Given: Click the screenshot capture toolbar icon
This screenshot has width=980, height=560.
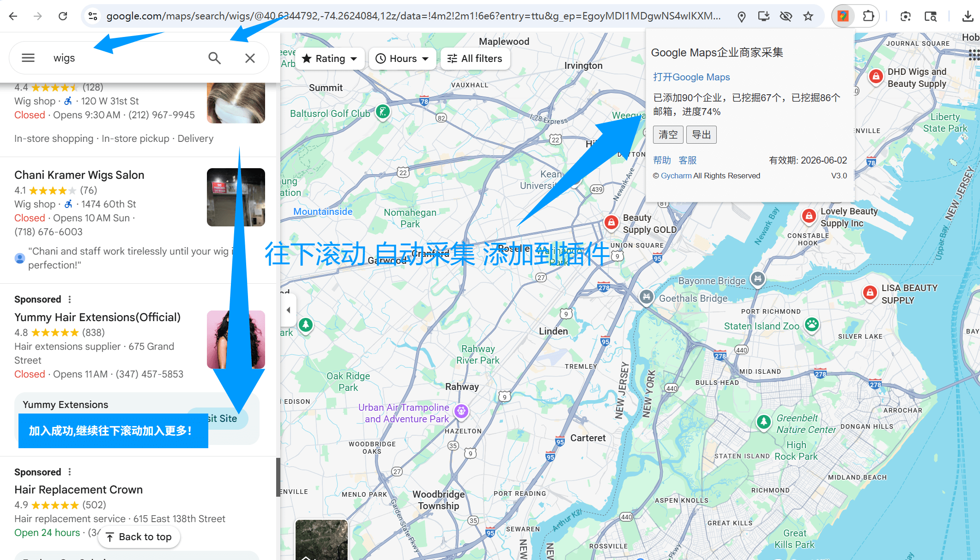Looking at the screenshot, I should click(x=906, y=17).
